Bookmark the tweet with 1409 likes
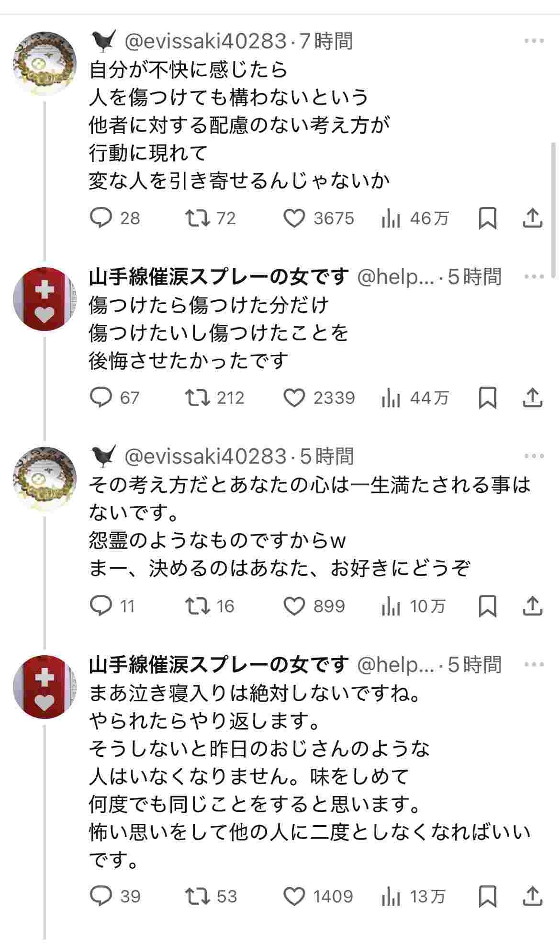 pos(487,896)
